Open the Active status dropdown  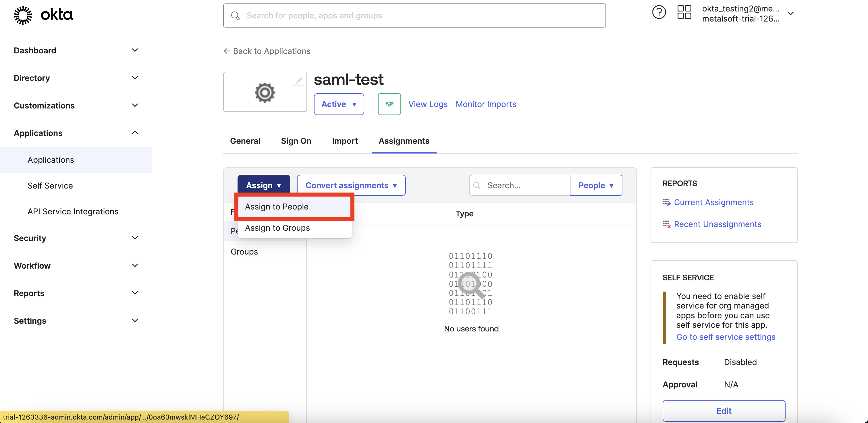(339, 104)
